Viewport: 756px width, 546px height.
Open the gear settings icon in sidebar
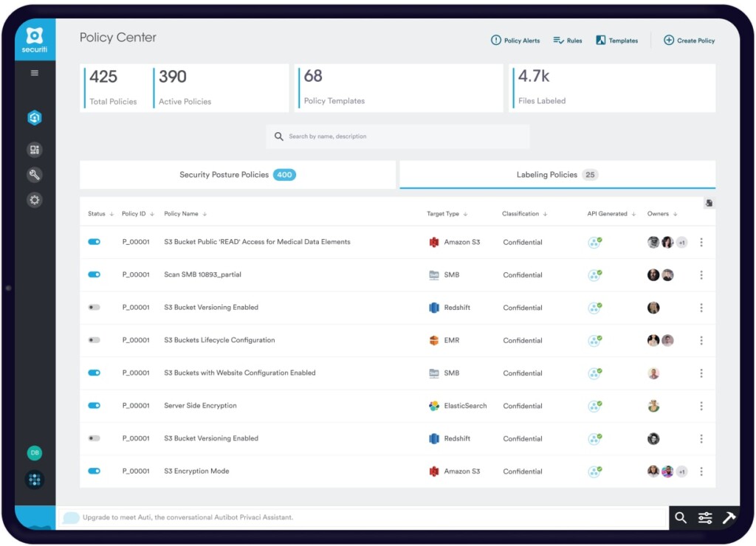pos(34,199)
